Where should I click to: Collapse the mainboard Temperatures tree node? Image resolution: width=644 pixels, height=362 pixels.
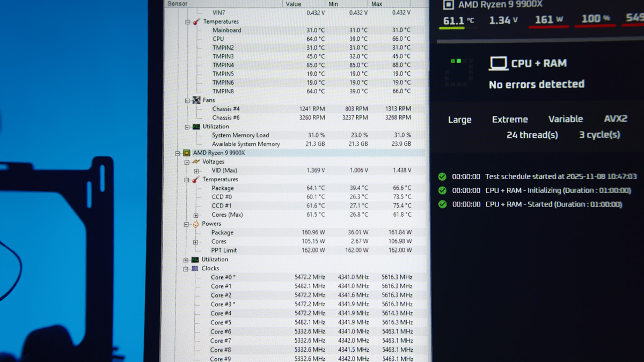(x=187, y=22)
